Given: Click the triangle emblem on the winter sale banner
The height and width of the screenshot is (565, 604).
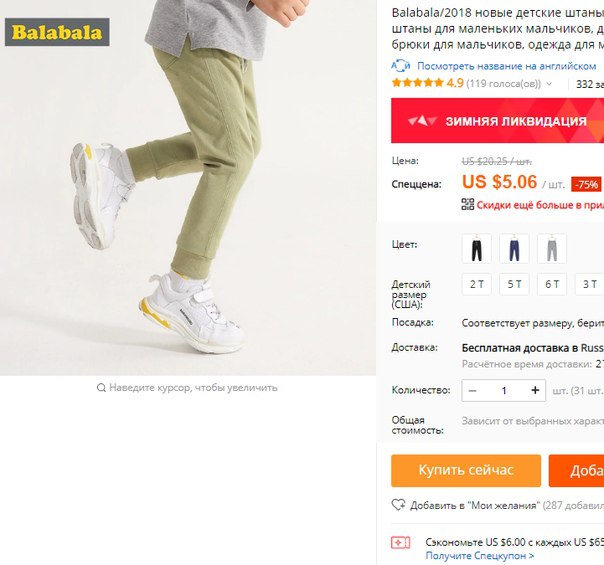Looking at the screenshot, I should click(423, 121).
